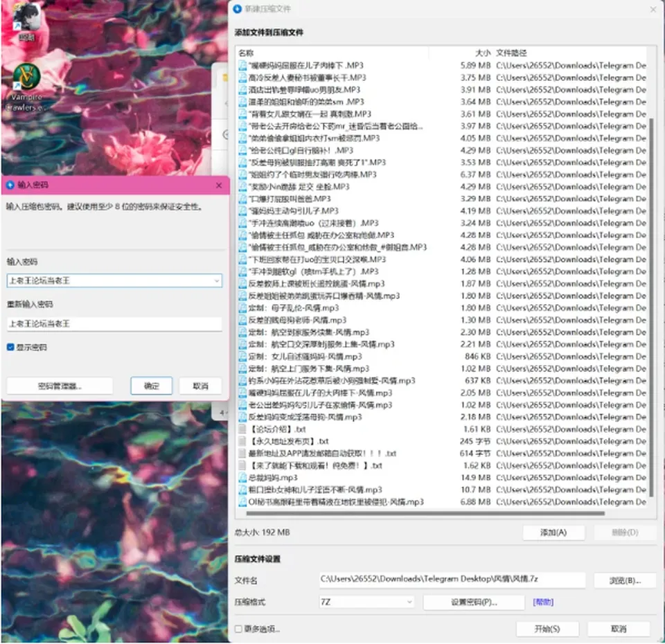Viewport: 665px width, 644px height.
Task: Click the file list horizontal scrollbar
Action: [425, 513]
